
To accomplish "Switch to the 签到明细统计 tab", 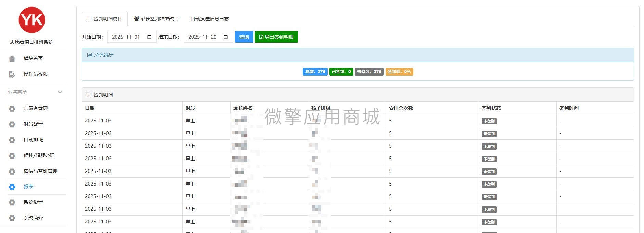I will (105, 19).
